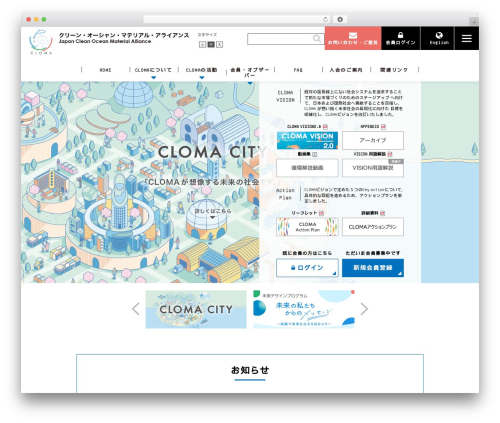Click the video explanation button under 動画集
This screenshot has height=423, width=500.
coord(307,168)
